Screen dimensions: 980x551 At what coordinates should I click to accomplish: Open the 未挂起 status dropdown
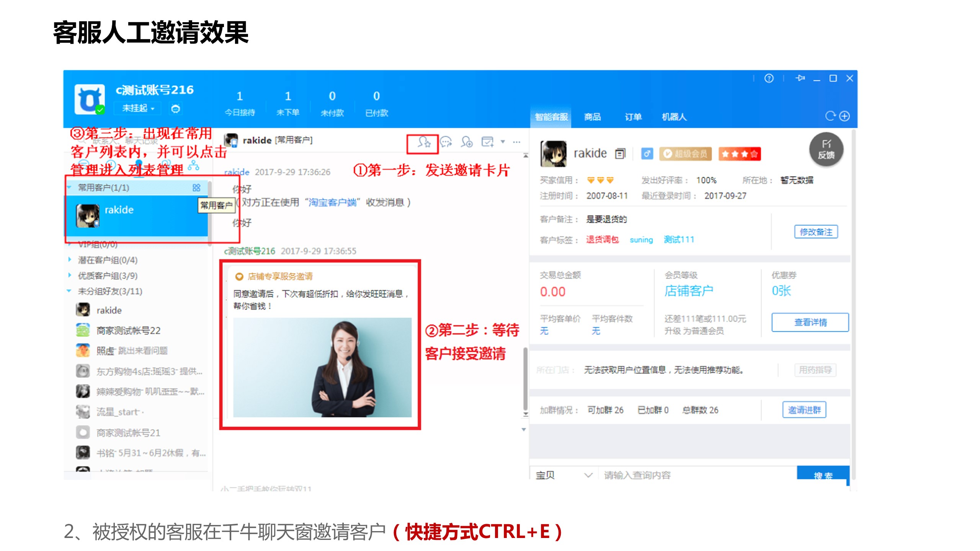tap(138, 108)
